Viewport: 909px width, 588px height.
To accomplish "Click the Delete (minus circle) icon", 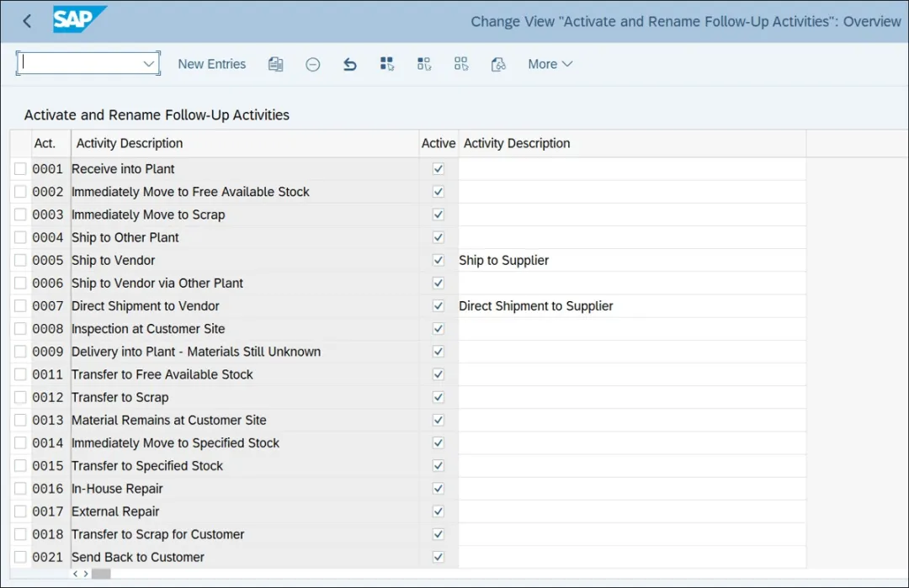I will 312,64.
